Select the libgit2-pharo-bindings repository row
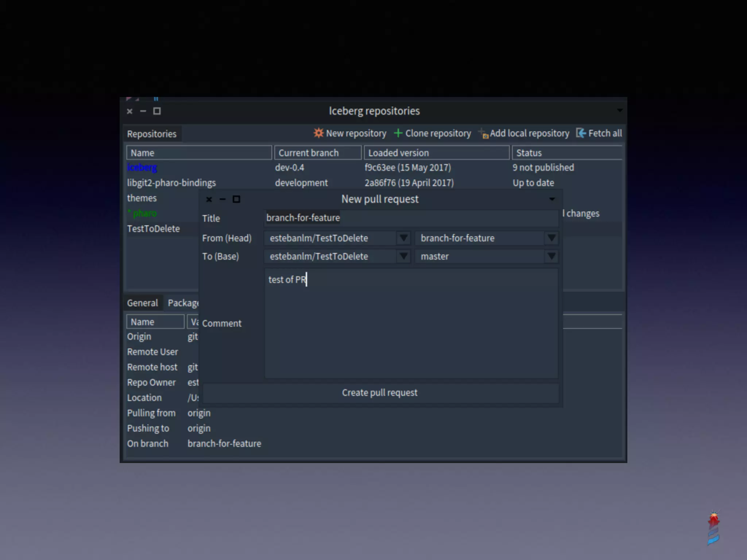This screenshot has width=747, height=560. (x=171, y=183)
